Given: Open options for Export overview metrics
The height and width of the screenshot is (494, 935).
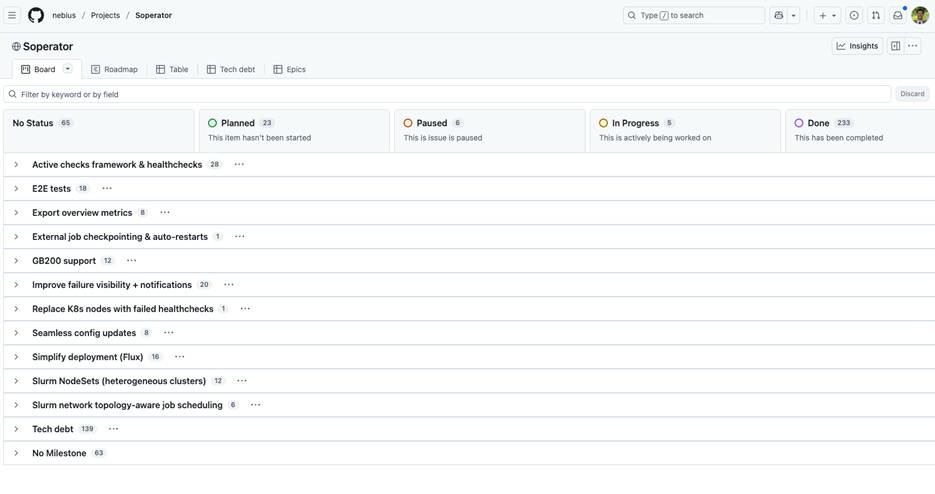Looking at the screenshot, I should (x=165, y=212).
